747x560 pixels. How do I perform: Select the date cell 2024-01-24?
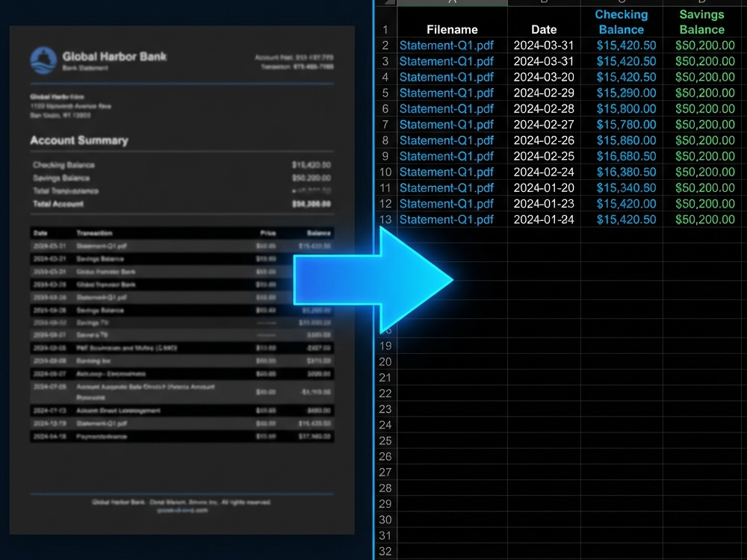[544, 220]
